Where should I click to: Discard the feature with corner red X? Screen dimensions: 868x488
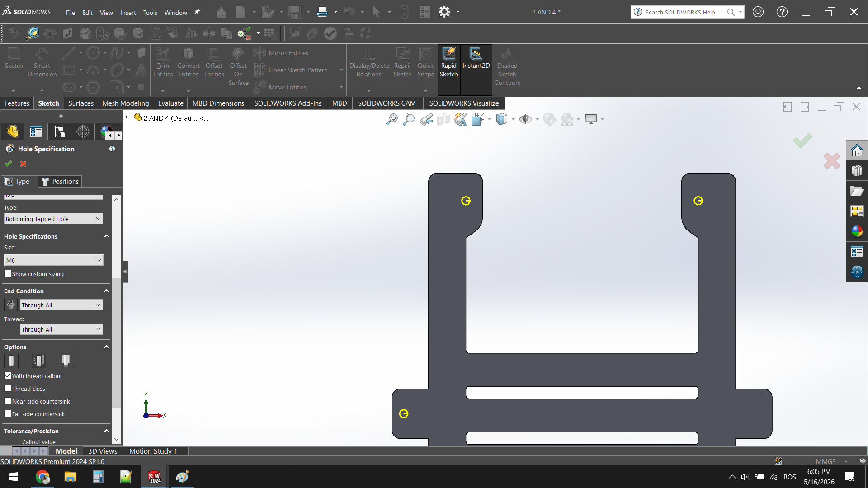click(832, 161)
